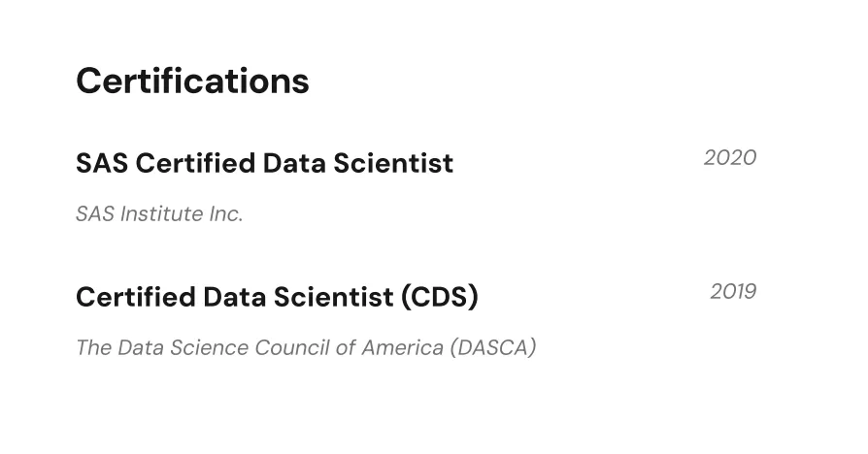Click the word "Institute" in the first issuer line

coord(161,213)
